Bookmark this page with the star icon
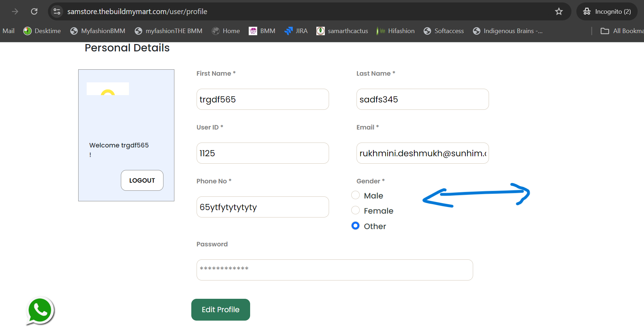Image resolution: width=644 pixels, height=328 pixels. pos(559,12)
